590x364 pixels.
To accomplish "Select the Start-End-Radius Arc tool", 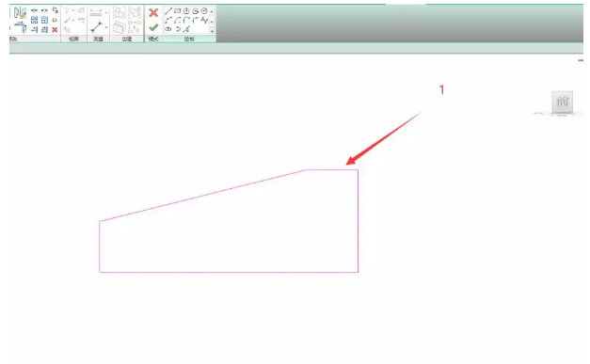I will pos(168,20).
